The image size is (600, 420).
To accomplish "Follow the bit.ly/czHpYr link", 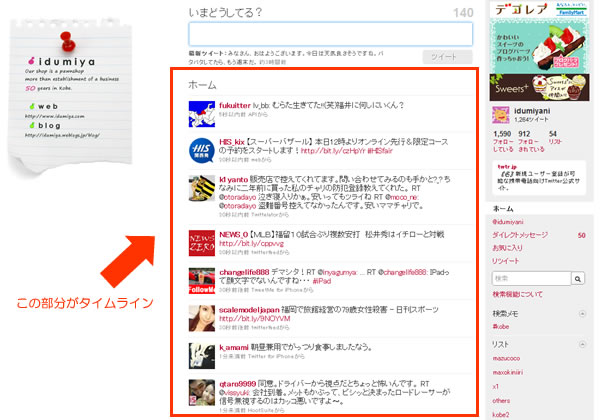I will pos(333,151).
